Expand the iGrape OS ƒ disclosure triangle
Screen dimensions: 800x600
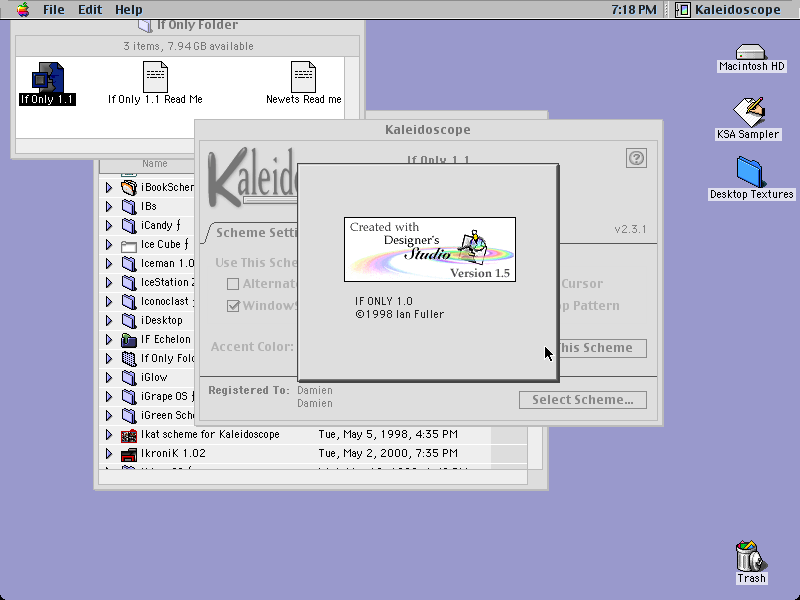[109, 396]
